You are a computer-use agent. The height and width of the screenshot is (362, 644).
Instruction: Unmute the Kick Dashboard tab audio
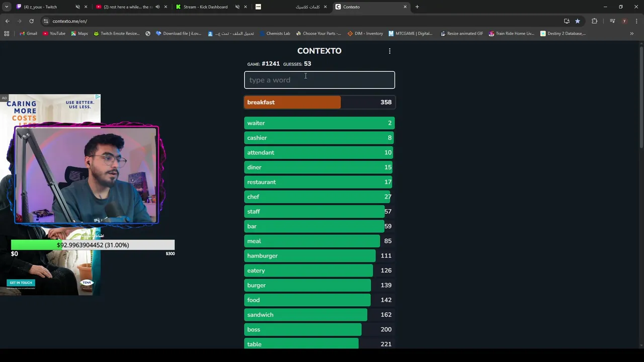coord(237,7)
